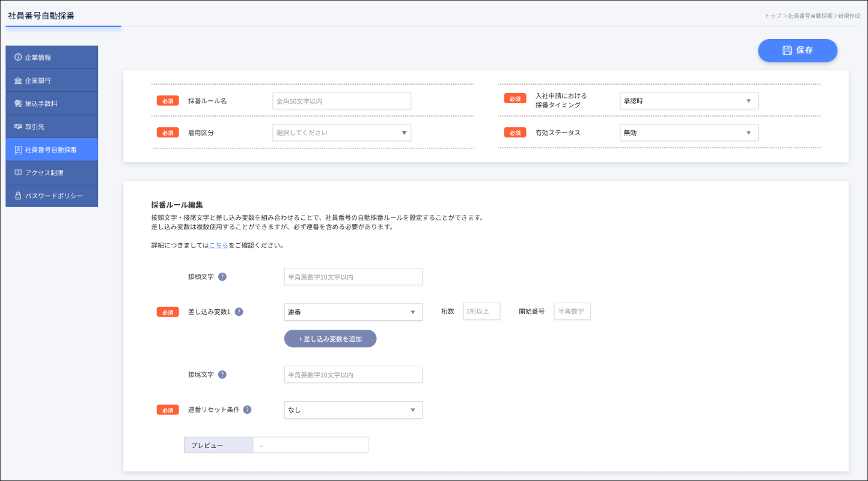Click the 開始番号 input field
Screen dimensions: 868x481
point(572,312)
